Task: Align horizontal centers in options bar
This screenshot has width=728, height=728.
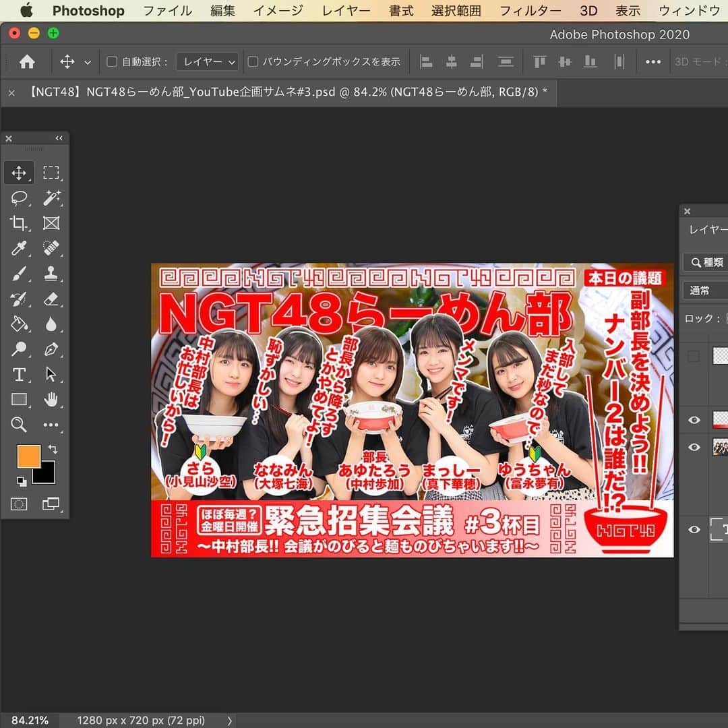Action: pos(451,62)
